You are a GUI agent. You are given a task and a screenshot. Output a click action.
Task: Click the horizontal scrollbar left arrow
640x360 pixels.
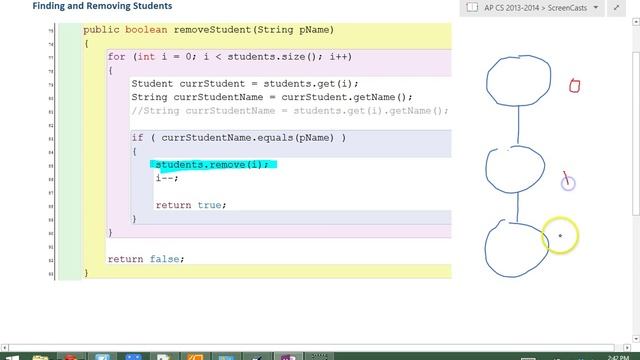pyautogui.click(x=4, y=348)
